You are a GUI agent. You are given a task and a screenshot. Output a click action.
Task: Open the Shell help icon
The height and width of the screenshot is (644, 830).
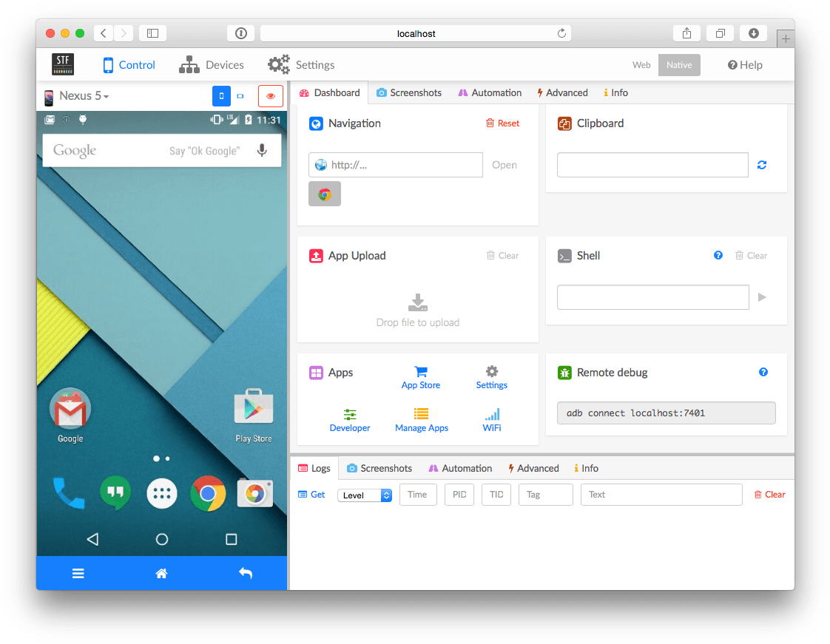tap(718, 255)
